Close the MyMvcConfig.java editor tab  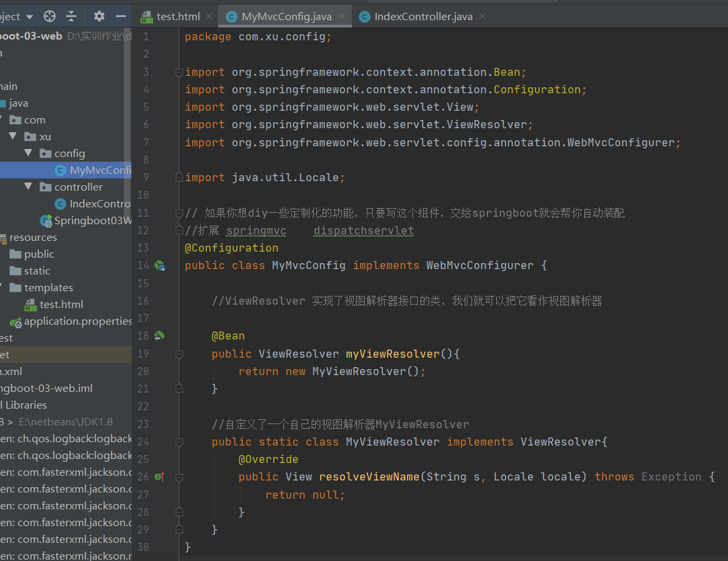pyautogui.click(x=343, y=16)
